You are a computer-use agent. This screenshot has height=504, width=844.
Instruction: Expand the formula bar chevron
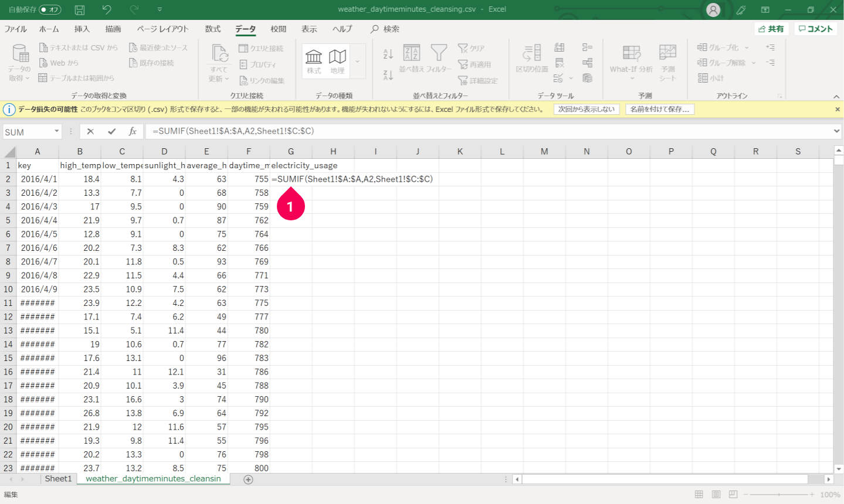(x=837, y=131)
